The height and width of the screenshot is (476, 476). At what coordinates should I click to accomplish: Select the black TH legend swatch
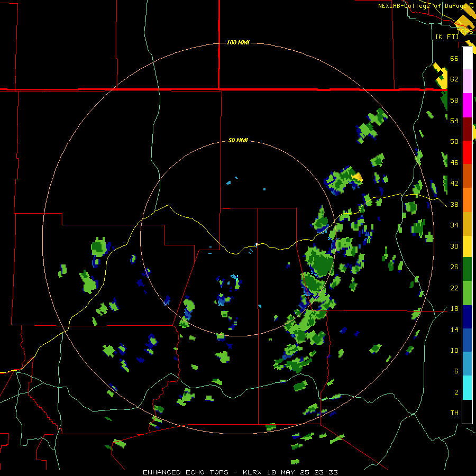(467, 411)
